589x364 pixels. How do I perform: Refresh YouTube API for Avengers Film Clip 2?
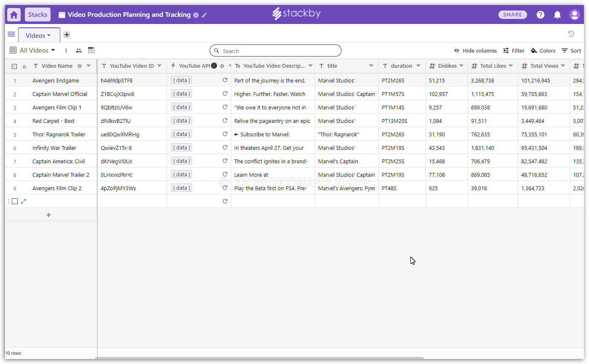(225, 188)
